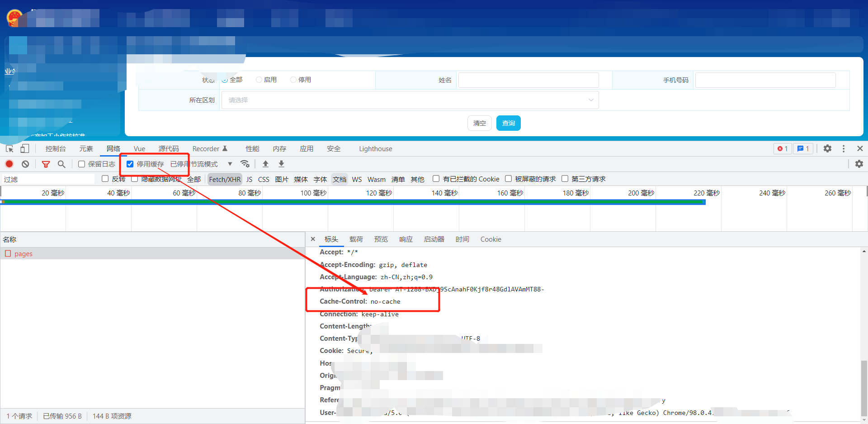Viewport: 868px width, 424px height.
Task: Enable the 保留日志 checkbox
Action: [x=82, y=164]
